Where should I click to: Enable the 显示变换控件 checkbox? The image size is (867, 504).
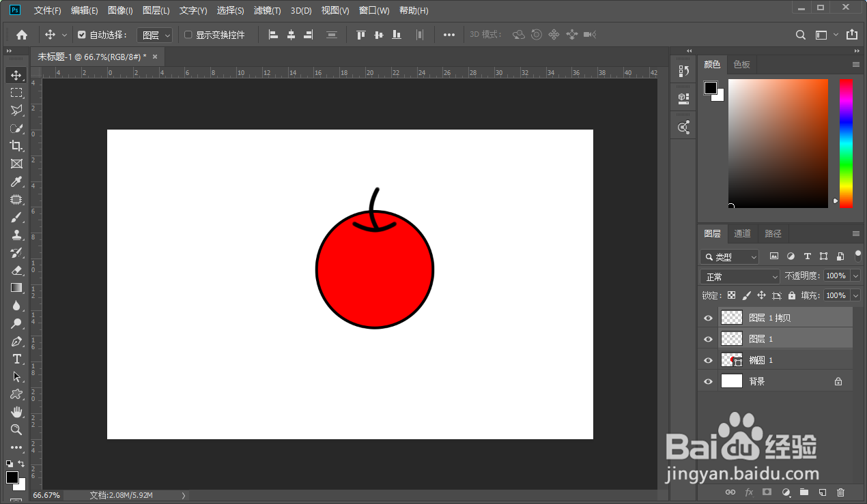[188, 35]
